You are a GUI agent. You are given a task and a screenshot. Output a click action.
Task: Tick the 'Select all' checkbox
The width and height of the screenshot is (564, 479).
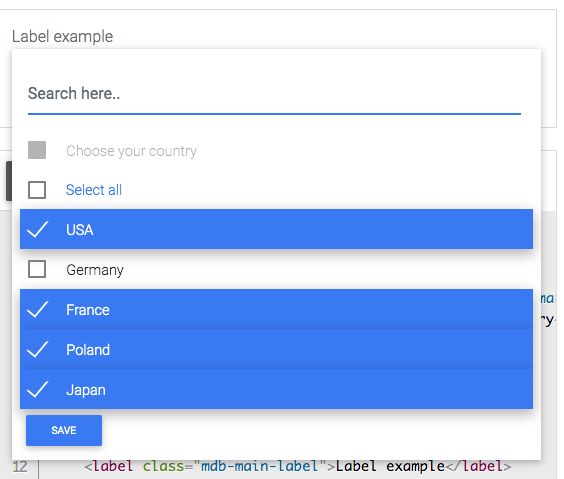tap(37, 190)
